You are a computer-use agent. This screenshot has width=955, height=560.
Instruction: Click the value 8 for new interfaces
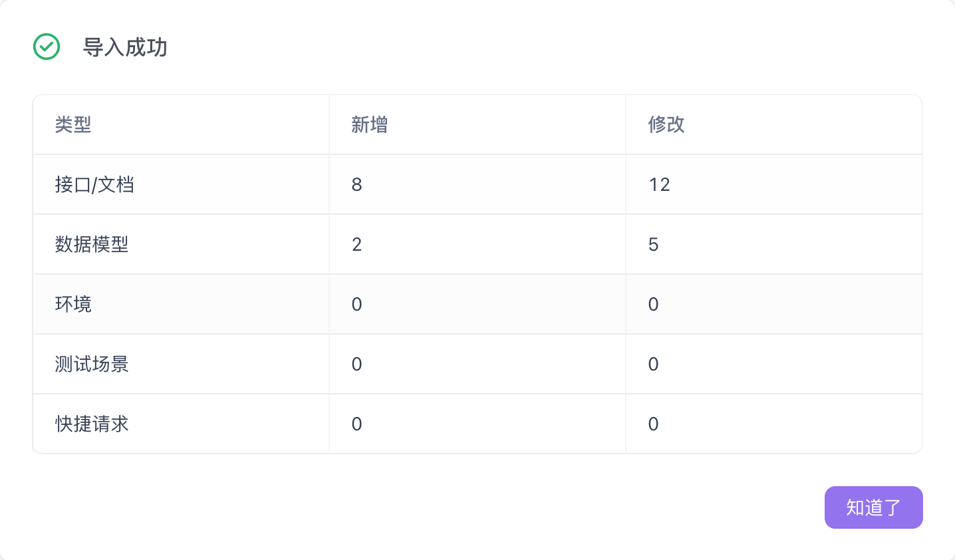tap(357, 184)
